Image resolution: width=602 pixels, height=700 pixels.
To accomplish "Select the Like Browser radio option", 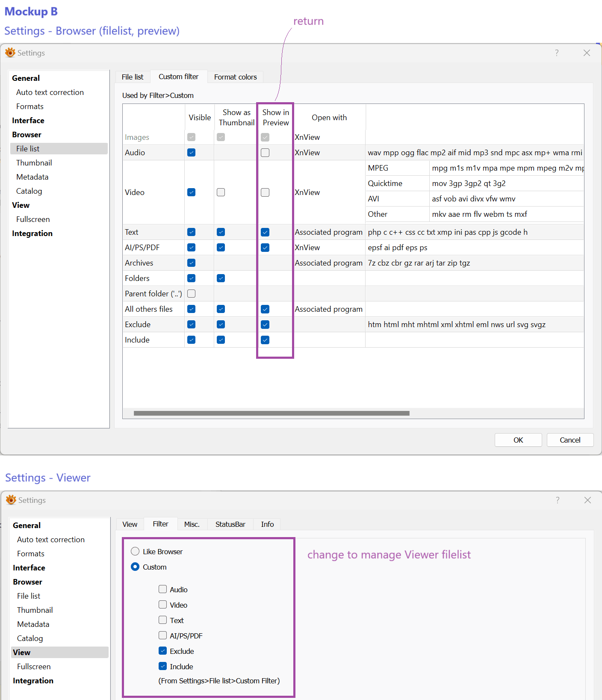I will (135, 552).
